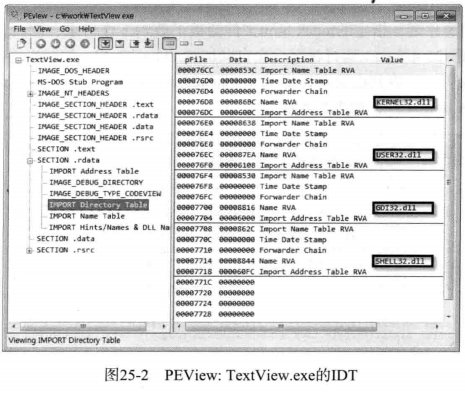465x402 pixels.
Task: Select the row at pFile 000076CC
Action: (310, 70)
